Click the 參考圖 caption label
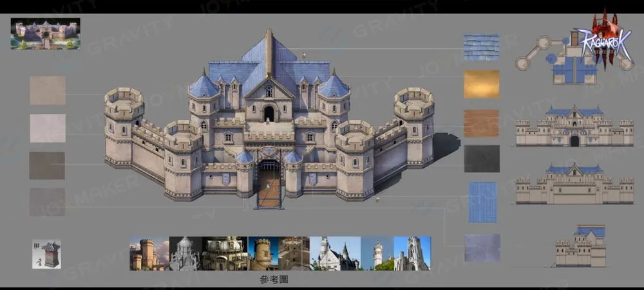The height and width of the screenshot is (290, 644). [x=272, y=280]
